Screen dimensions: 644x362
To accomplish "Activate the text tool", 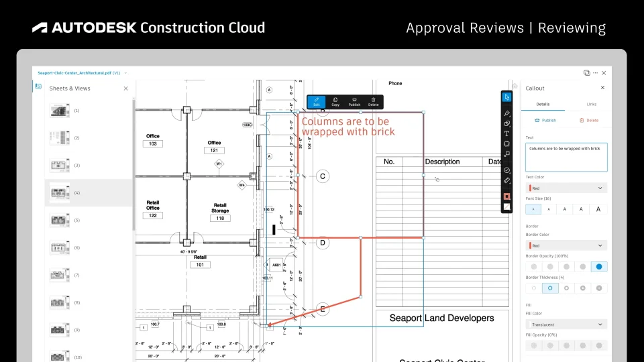I will click(x=507, y=134).
